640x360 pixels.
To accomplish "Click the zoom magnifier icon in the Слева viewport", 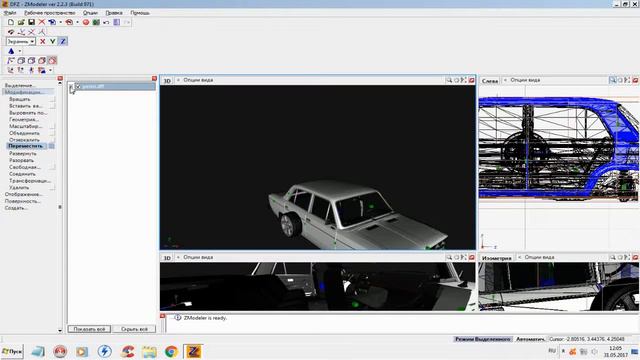I will pos(612,80).
